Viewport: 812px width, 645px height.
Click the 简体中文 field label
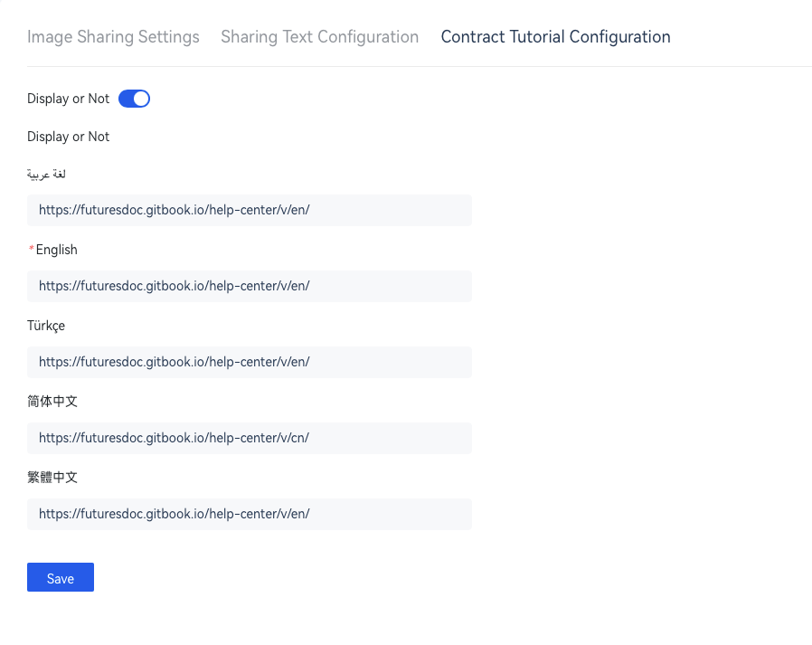coord(52,402)
